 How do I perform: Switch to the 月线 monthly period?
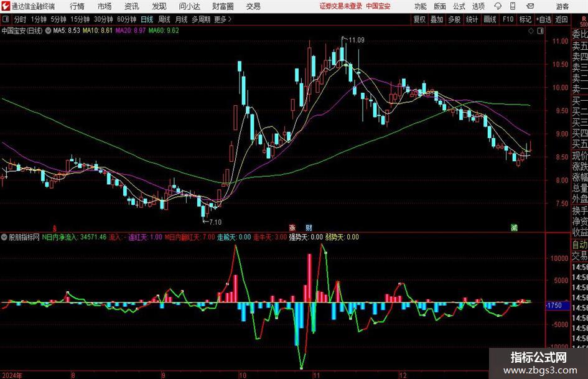click(182, 19)
